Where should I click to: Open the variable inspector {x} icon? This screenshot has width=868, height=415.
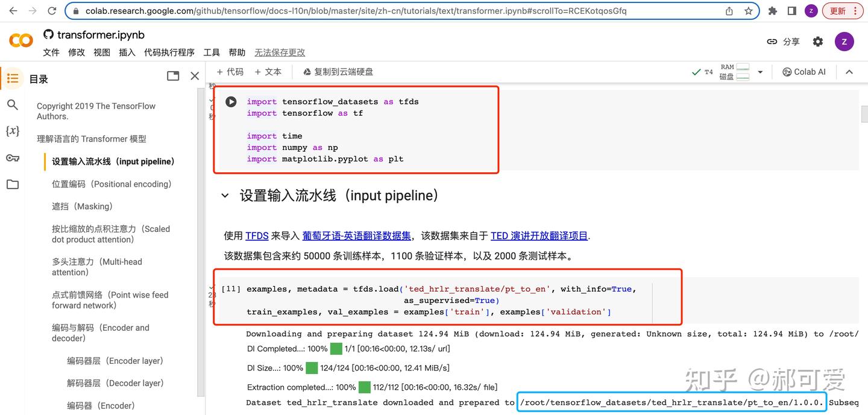coord(13,131)
